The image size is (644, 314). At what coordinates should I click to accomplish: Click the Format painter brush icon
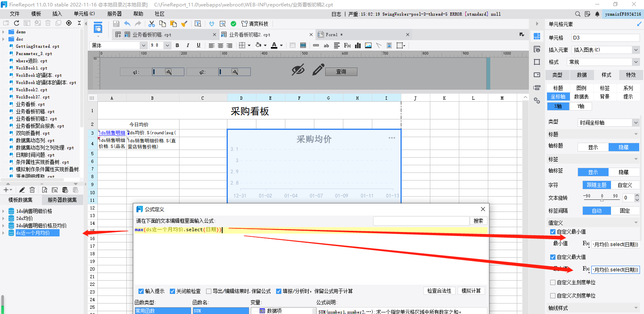point(184,24)
